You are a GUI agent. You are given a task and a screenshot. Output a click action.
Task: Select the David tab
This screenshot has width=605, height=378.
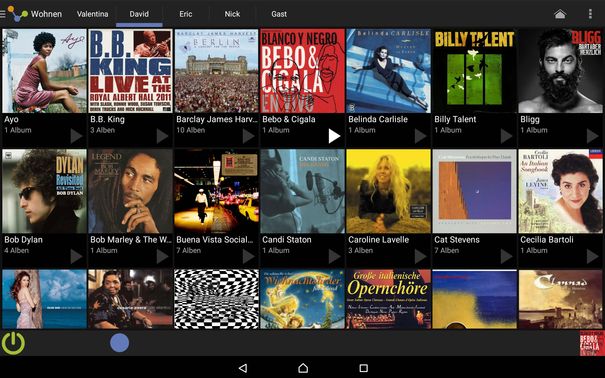[x=139, y=14]
